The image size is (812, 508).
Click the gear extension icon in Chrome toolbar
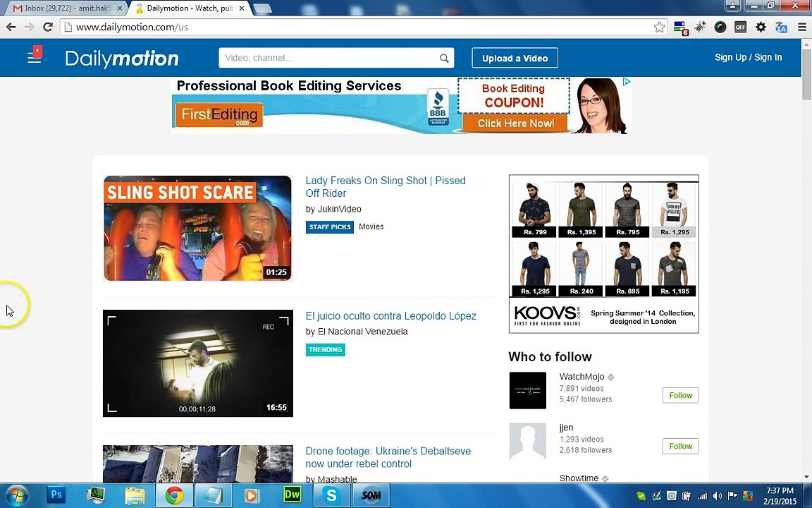[761, 27]
